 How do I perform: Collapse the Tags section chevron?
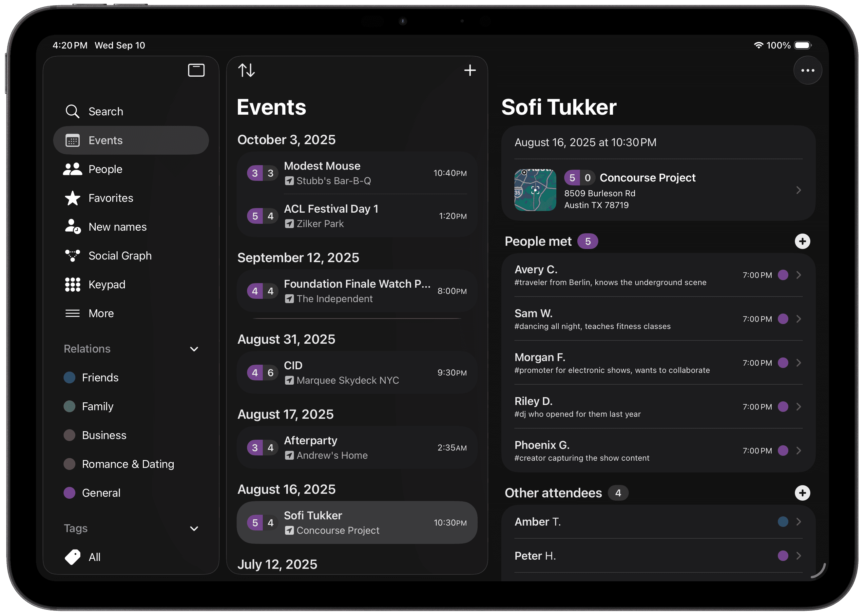point(194,529)
